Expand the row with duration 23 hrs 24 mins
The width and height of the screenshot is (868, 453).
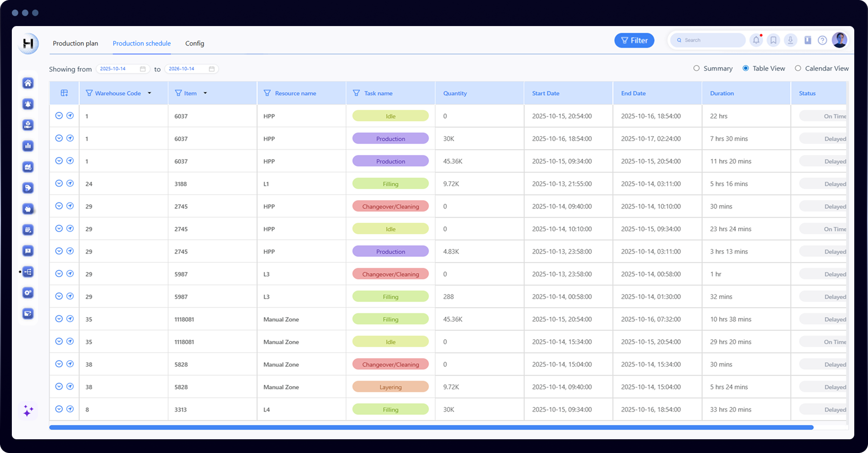coord(59,228)
